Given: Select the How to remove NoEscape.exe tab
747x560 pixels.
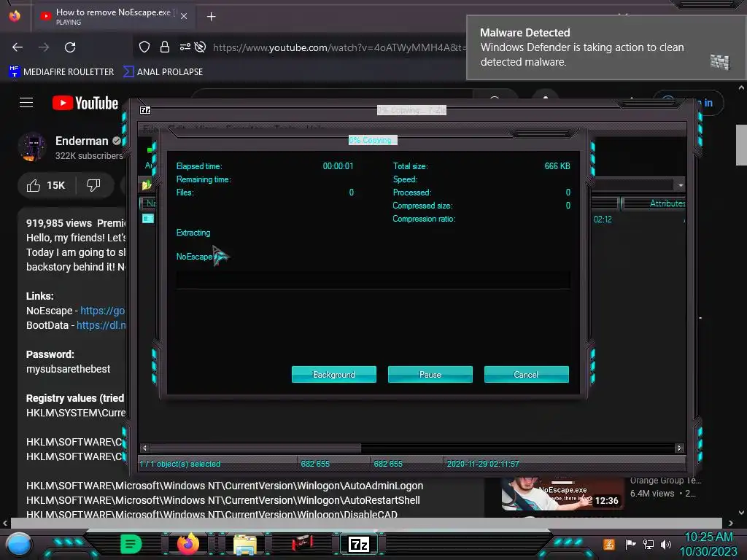Looking at the screenshot, I should point(113,16).
